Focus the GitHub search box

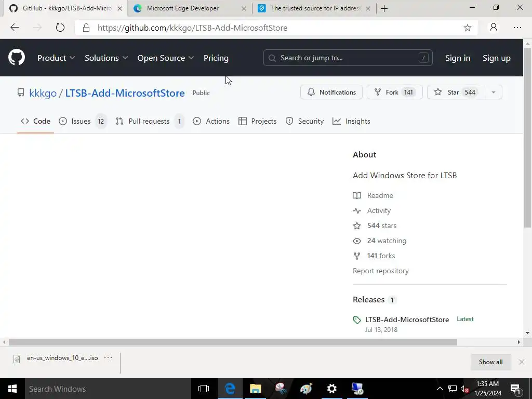point(348,58)
